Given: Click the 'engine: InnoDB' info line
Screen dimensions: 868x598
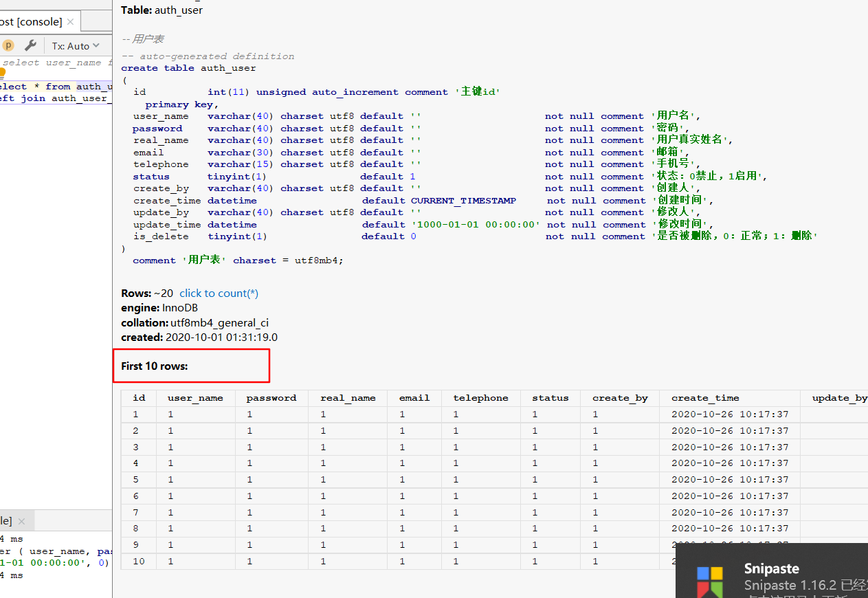Looking at the screenshot, I should 159,308.
